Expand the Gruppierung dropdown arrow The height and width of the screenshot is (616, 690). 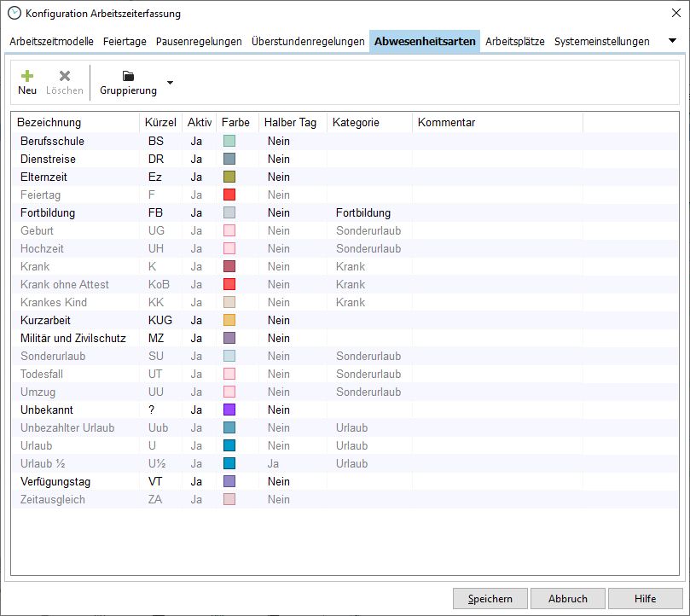[170, 83]
